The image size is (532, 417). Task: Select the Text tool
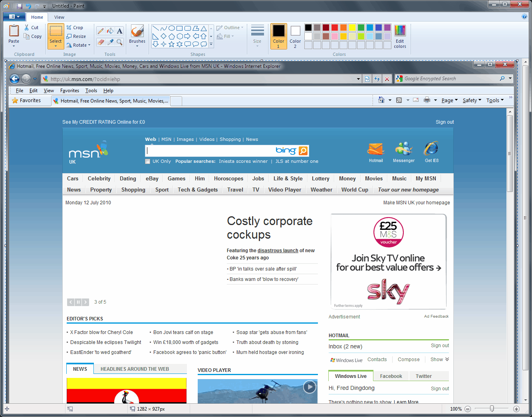(x=119, y=31)
